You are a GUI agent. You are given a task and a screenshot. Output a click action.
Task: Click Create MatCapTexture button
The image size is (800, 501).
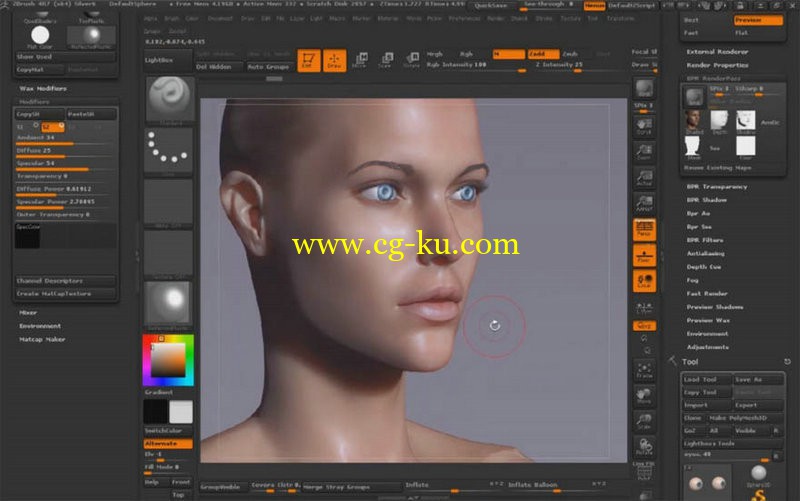tap(65, 294)
